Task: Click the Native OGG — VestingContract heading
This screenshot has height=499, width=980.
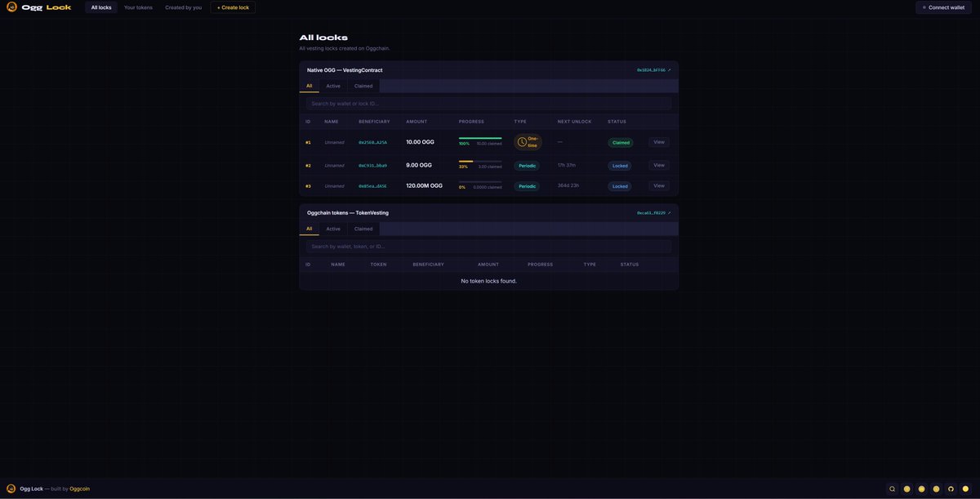Action: coord(345,70)
